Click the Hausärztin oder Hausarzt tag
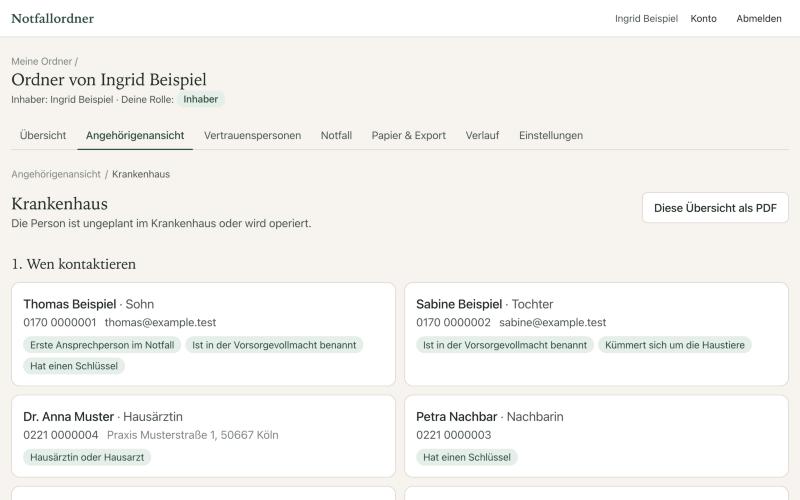The height and width of the screenshot is (500, 800). pos(87,457)
